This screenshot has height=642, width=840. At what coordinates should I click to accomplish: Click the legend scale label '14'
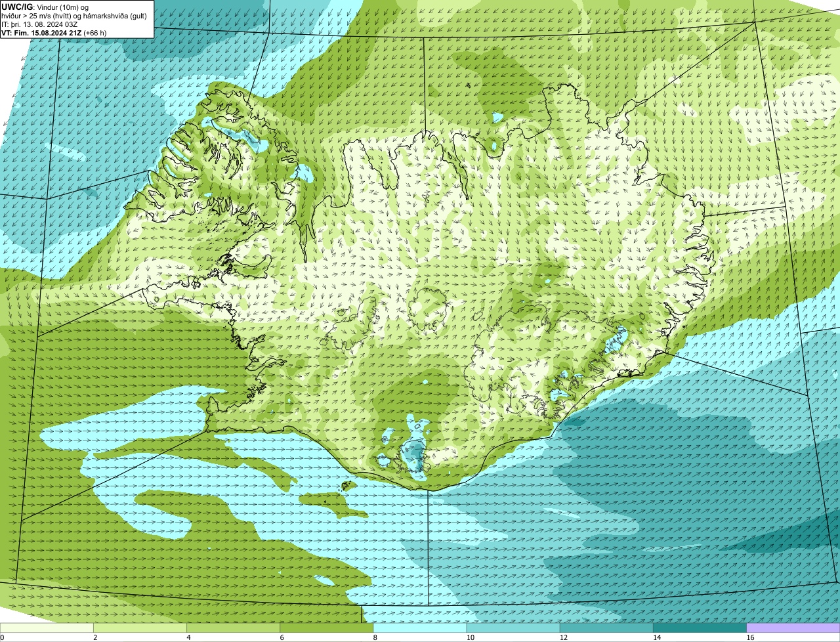(x=657, y=637)
